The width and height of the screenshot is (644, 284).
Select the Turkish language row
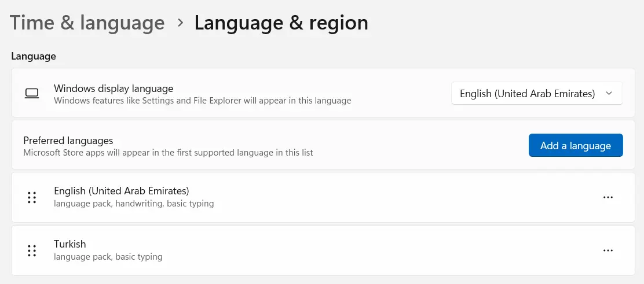click(x=323, y=250)
